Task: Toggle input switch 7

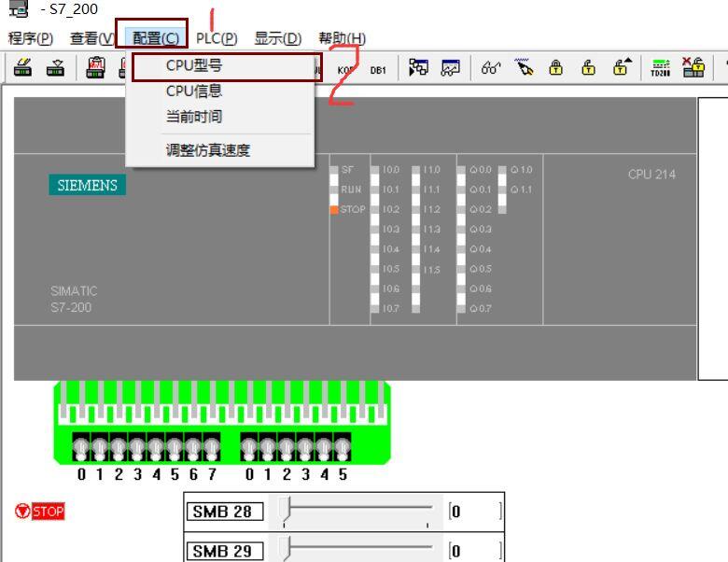Action: point(212,448)
